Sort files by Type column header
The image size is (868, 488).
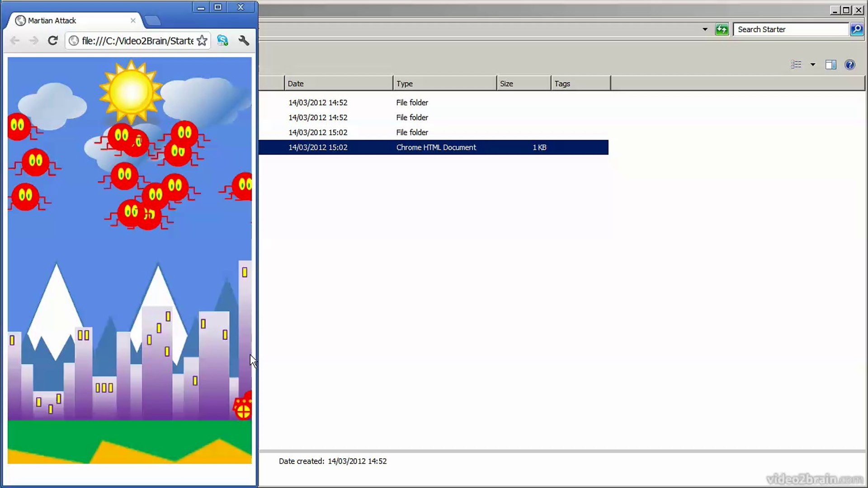(x=444, y=84)
